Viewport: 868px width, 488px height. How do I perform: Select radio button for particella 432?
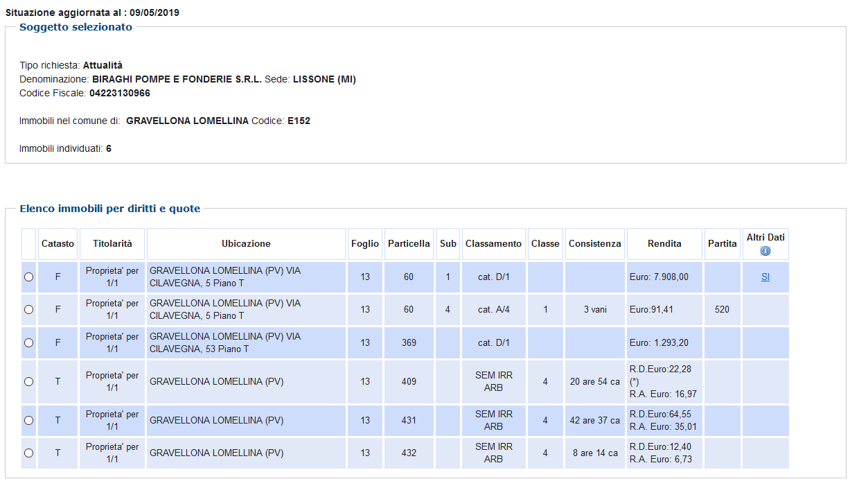coord(28,453)
